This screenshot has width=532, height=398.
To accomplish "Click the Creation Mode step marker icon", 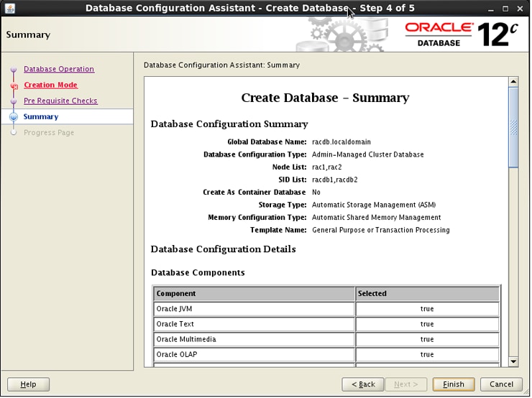I will click(x=13, y=85).
